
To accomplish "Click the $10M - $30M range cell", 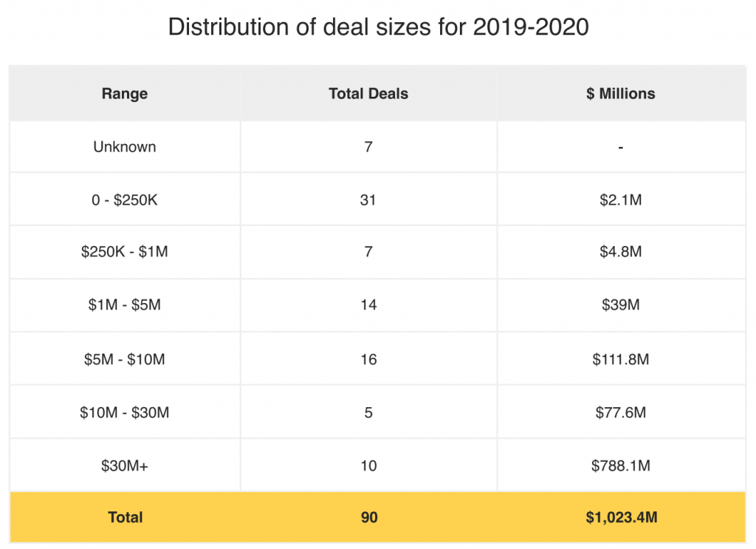I will 125,412.
